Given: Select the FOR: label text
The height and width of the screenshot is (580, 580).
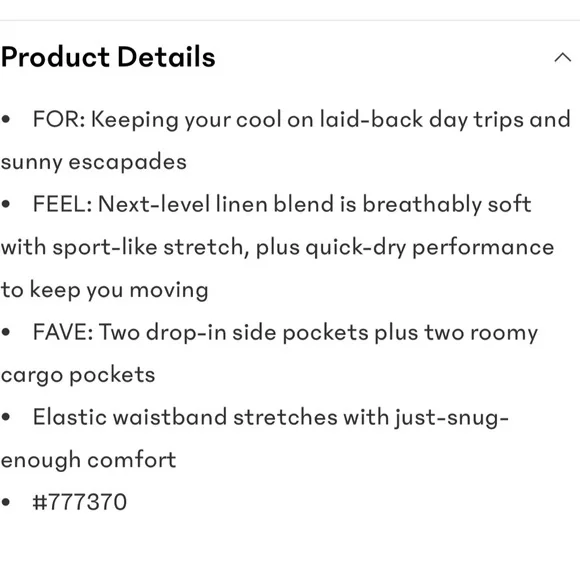Looking at the screenshot, I should 59,119.
